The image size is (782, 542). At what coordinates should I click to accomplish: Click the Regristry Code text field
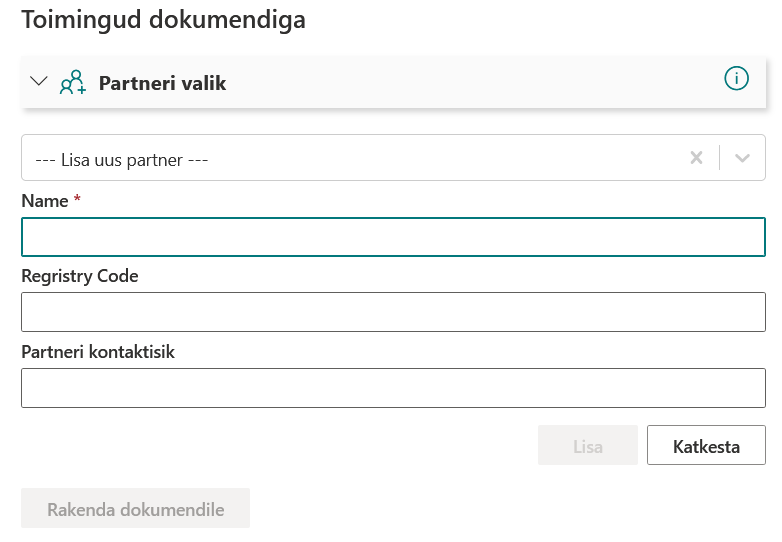click(393, 312)
